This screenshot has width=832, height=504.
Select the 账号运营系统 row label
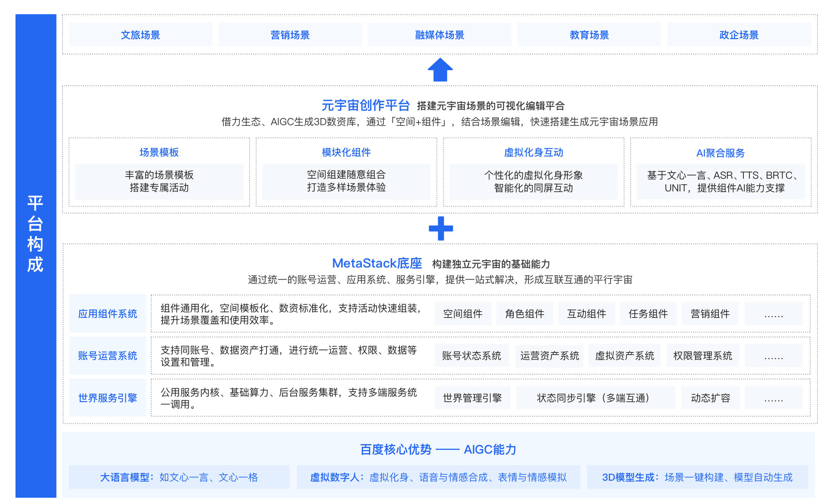[x=108, y=356]
